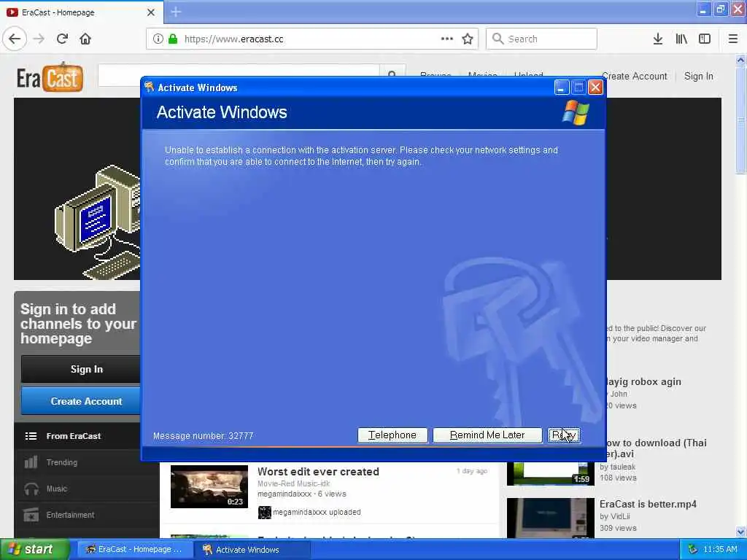This screenshot has width=747, height=560.
Task: Open the EraCast is better.mp4 video link
Action: [x=648, y=504]
